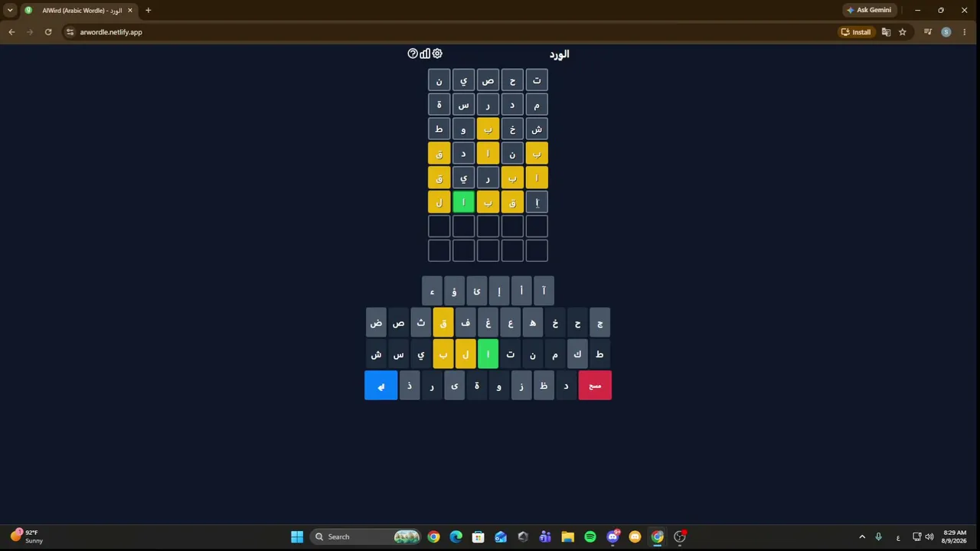
Task: Tap the م key
Action: point(555,354)
